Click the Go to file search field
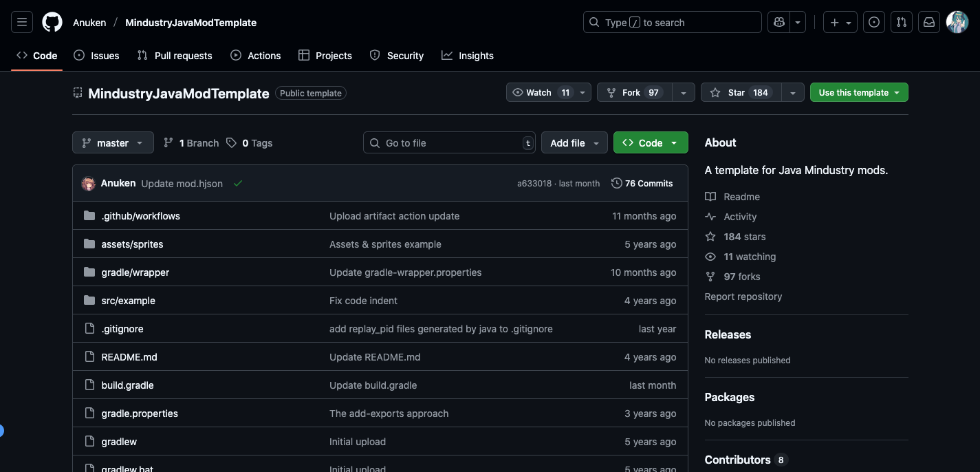 click(450, 143)
